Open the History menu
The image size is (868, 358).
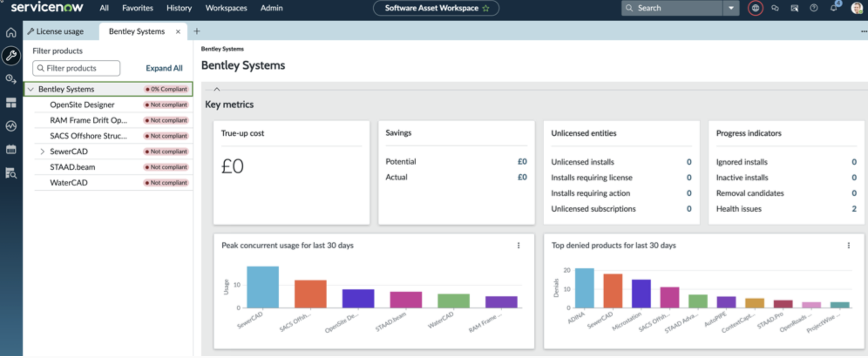pos(179,8)
